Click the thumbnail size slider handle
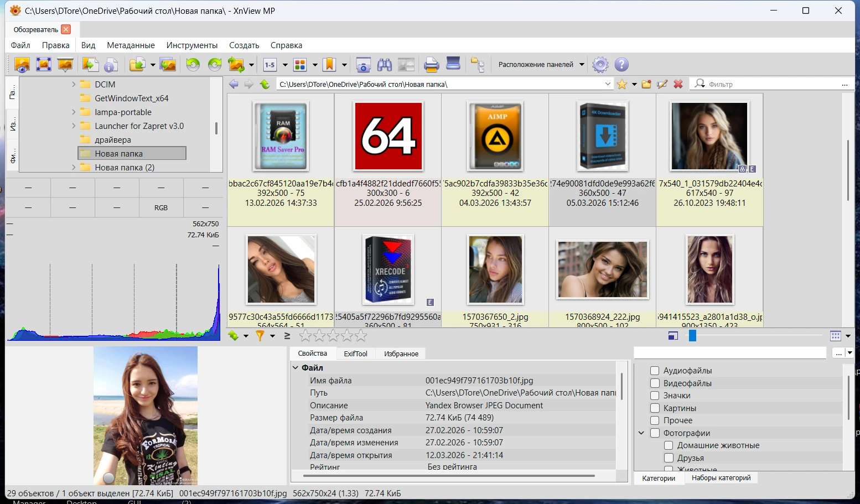Screen dimensions: 860x504 692,336
